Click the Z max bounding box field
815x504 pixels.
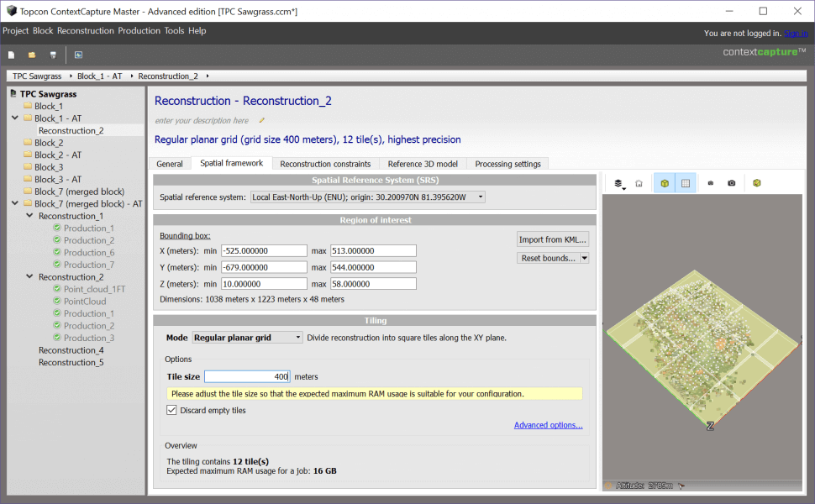point(373,284)
